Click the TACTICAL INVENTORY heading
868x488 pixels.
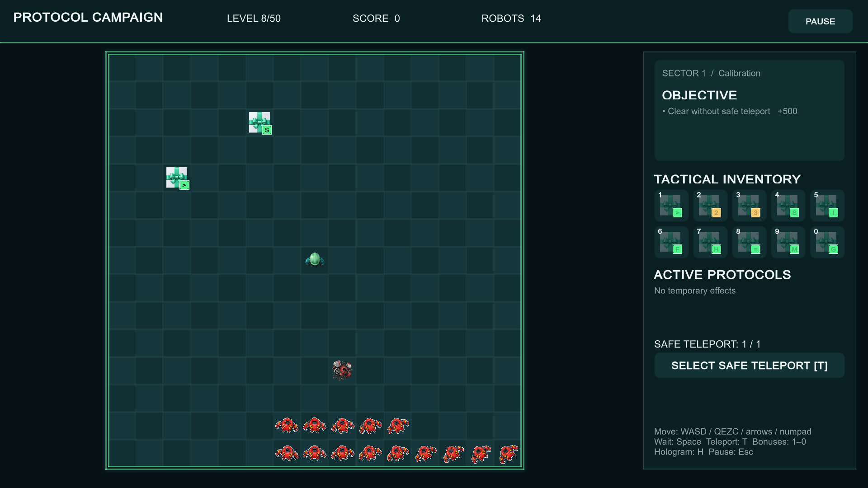tap(727, 179)
